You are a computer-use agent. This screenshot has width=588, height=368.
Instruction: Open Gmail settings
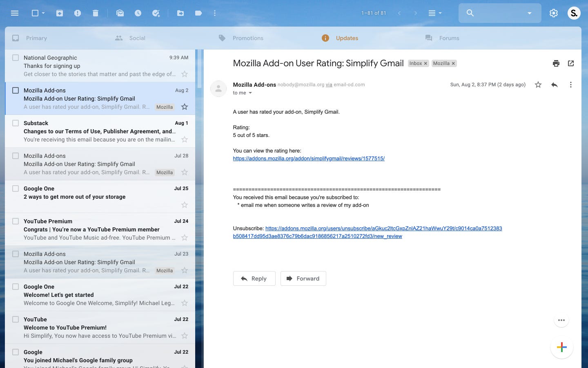[554, 13]
